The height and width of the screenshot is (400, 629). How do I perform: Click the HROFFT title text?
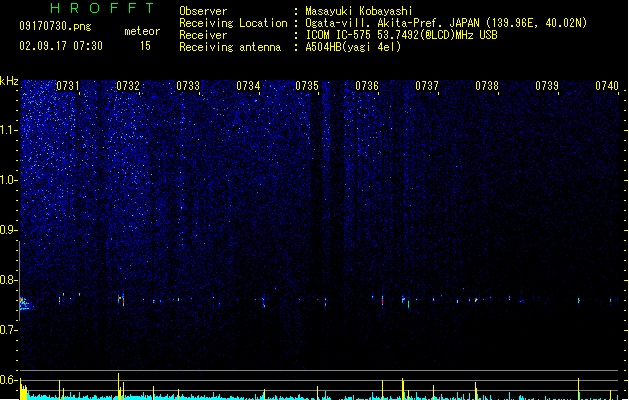tap(102, 8)
